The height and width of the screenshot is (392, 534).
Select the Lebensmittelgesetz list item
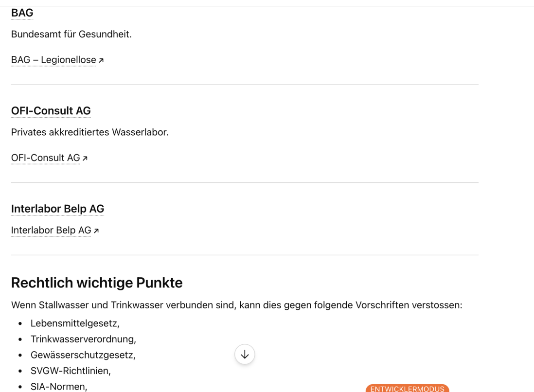coord(75,323)
